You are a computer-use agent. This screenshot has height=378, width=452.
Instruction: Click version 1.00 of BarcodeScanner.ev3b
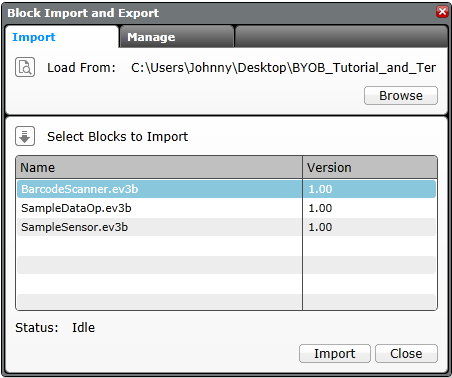click(x=370, y=189)
